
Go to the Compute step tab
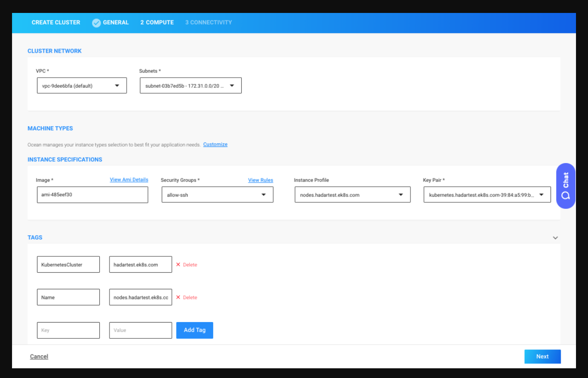coord(157,23)
